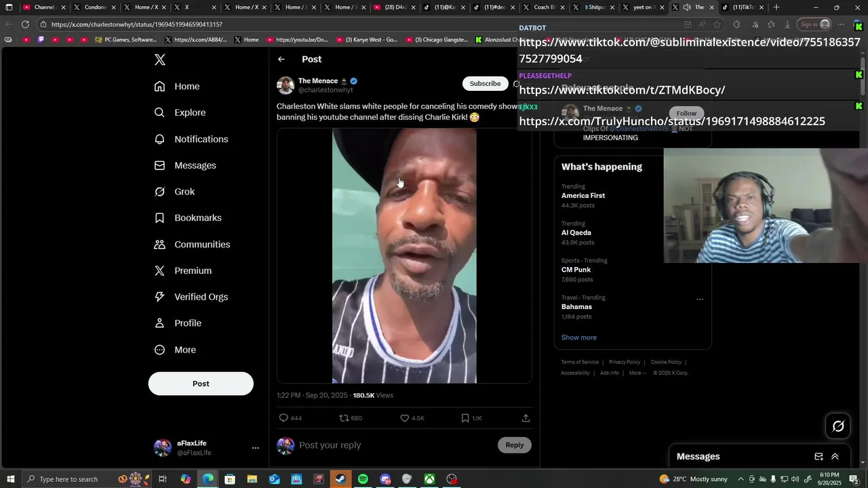Open Notifications in the sidebar
The image size is (868, 488).
(x=191, y=139)
